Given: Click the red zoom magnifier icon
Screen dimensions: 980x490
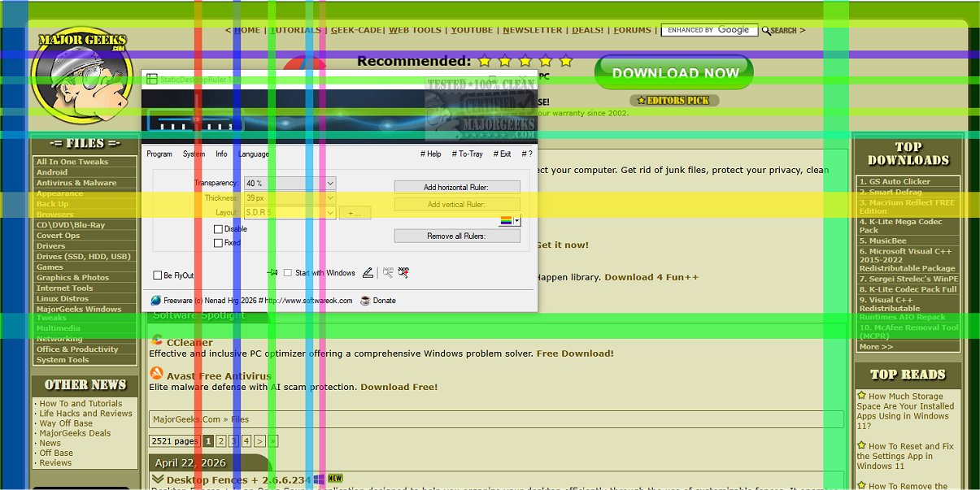Looking at the screenshot, I should [x=403, y=273].
